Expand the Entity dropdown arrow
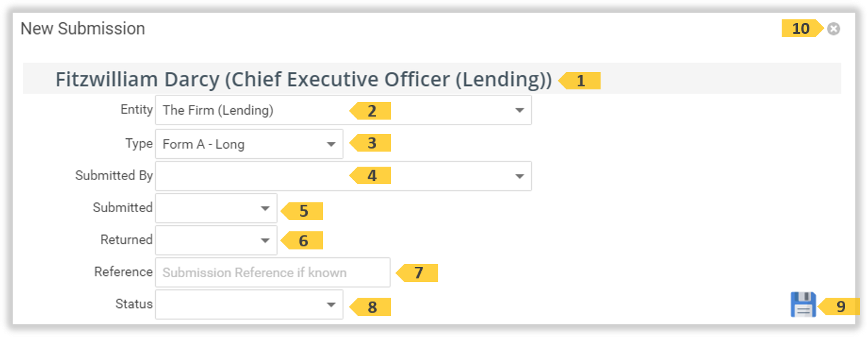Screen dimensions: 868x337 tap(519, 111)
